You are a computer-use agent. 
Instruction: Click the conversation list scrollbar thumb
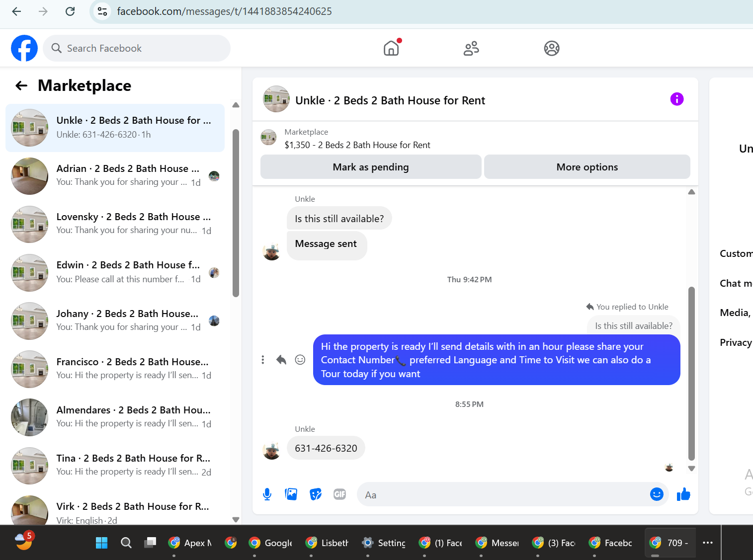236,213
